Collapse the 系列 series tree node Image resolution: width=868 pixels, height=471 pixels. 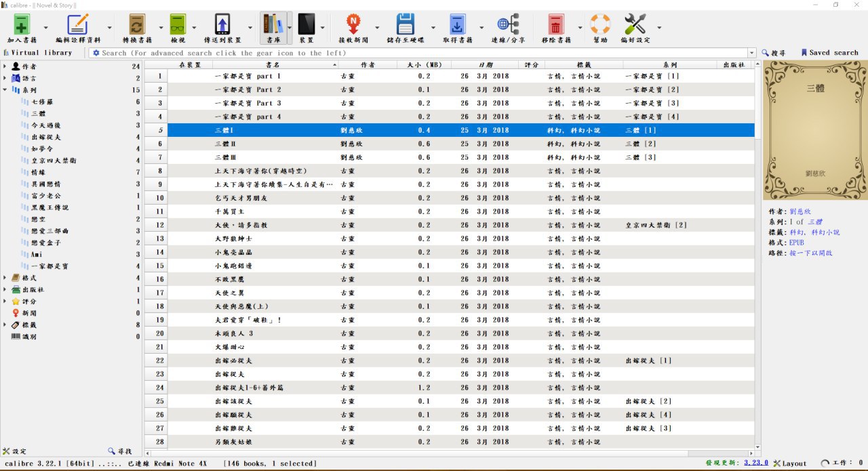[x=5, y=89]
